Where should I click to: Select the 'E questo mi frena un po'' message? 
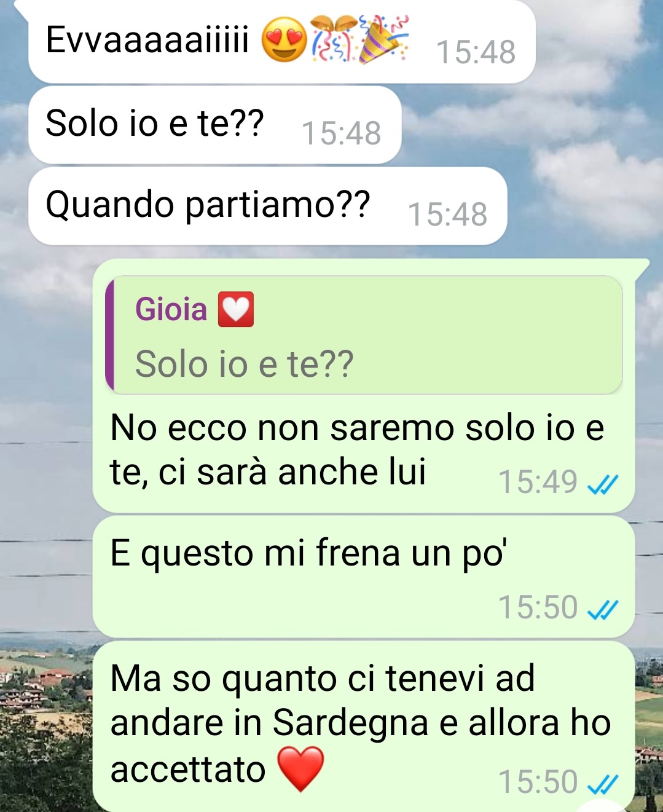[x=364, y=577]
